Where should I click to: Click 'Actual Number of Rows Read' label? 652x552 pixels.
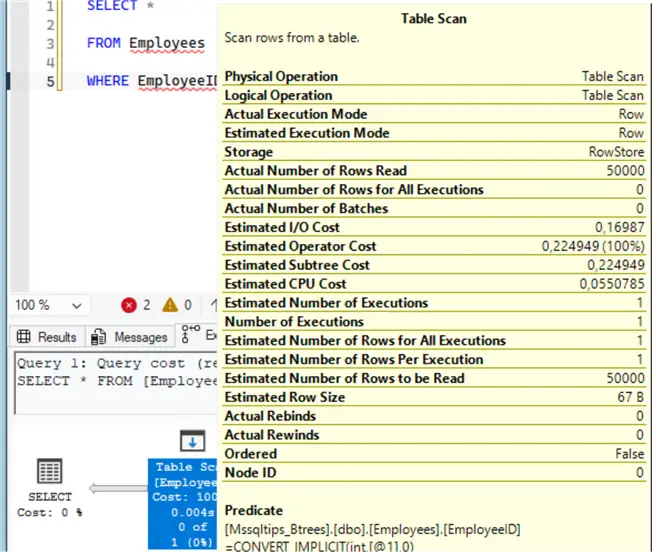pos(316,170)
